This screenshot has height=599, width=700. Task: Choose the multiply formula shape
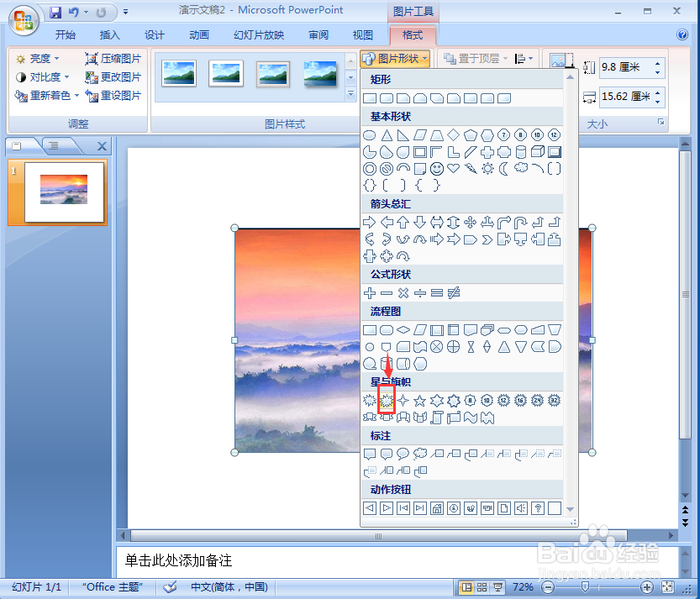(403, 293)
